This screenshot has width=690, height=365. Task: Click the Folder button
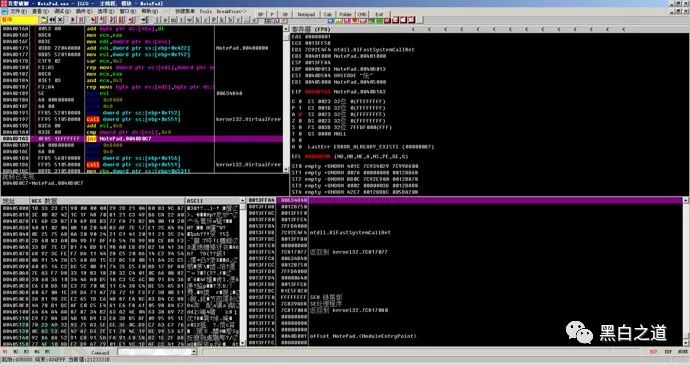coord(345,15)
